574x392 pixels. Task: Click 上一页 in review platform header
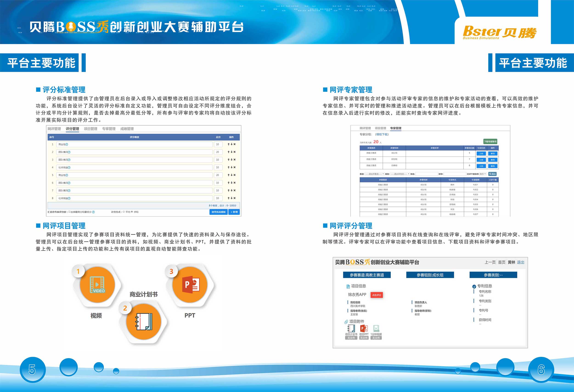click(490, 262)
